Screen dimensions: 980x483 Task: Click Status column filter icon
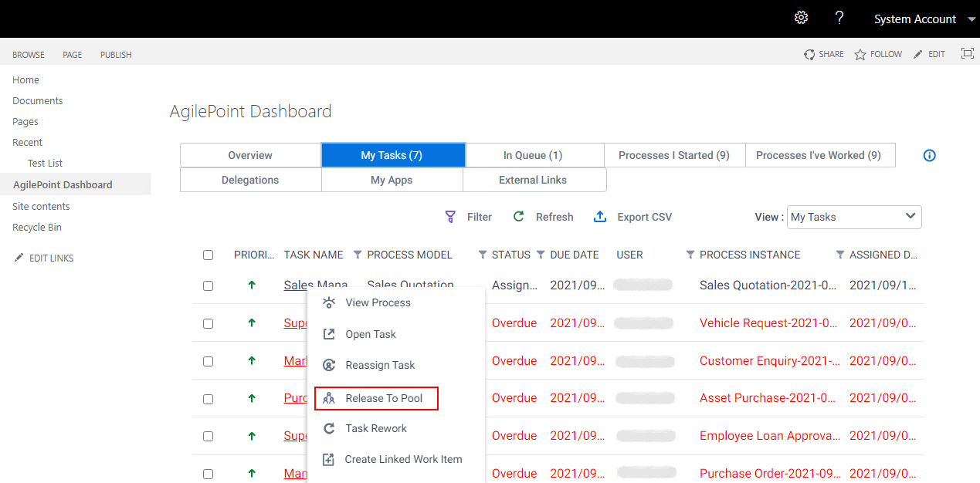[541, 255]
